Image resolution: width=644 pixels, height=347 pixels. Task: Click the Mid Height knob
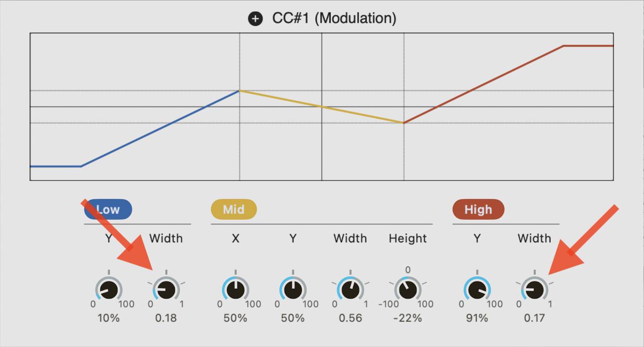[407, 290]
